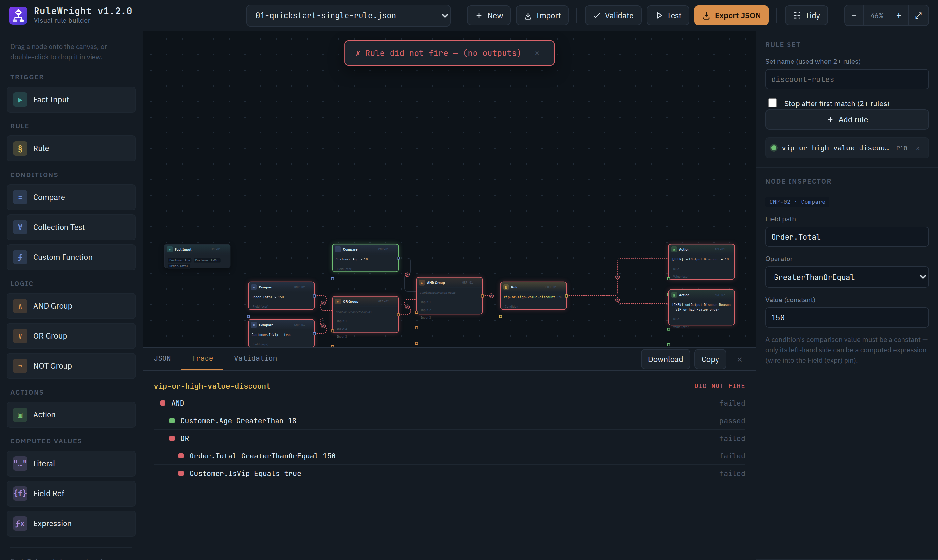Click the 46% zoom level indicator

pos(876,16)
